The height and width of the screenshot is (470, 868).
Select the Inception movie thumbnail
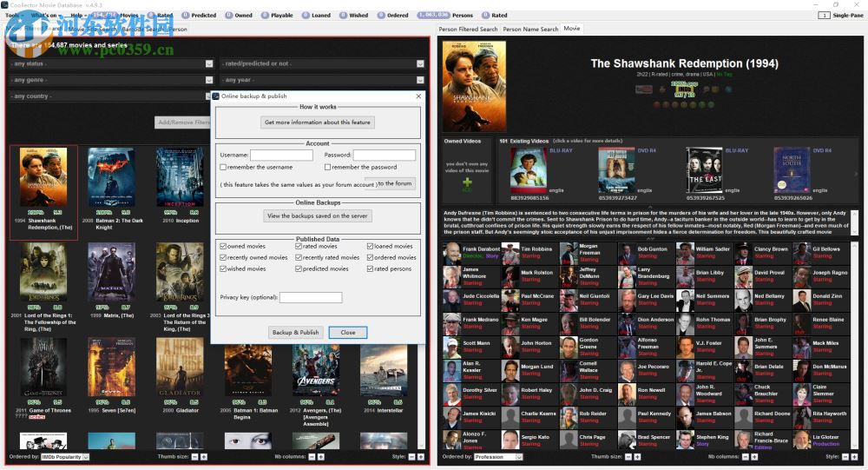click(x=180, y=177)
